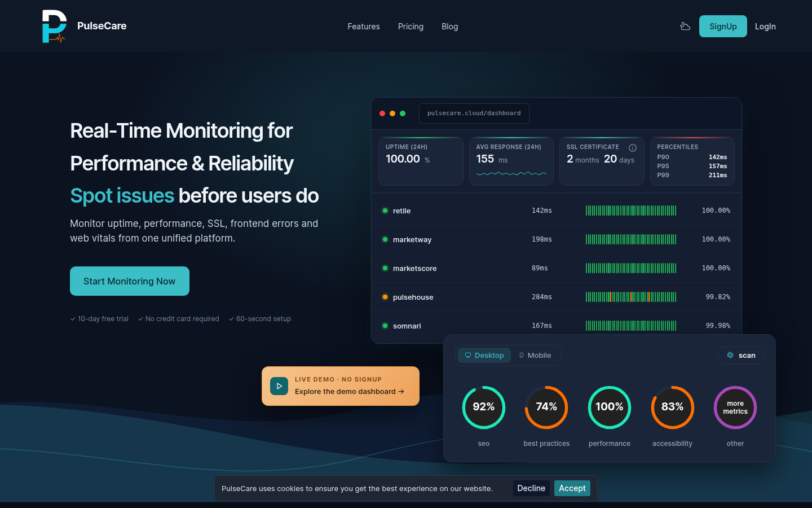
Task: Click the SignUp button
Action: click(723, 27)
